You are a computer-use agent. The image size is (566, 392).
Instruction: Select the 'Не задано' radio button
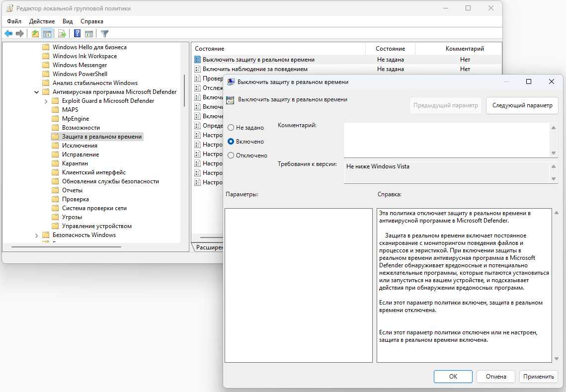[231, 127]
